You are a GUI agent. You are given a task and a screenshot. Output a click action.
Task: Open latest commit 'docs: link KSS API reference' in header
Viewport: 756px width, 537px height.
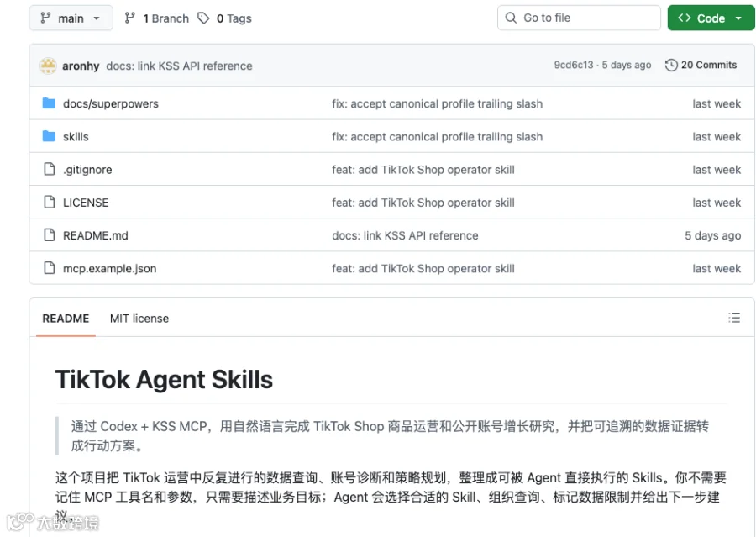tap(180, 66)
